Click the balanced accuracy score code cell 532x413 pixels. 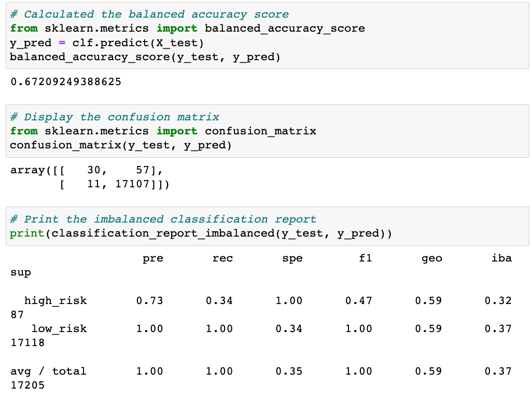(x=268, y=35)
